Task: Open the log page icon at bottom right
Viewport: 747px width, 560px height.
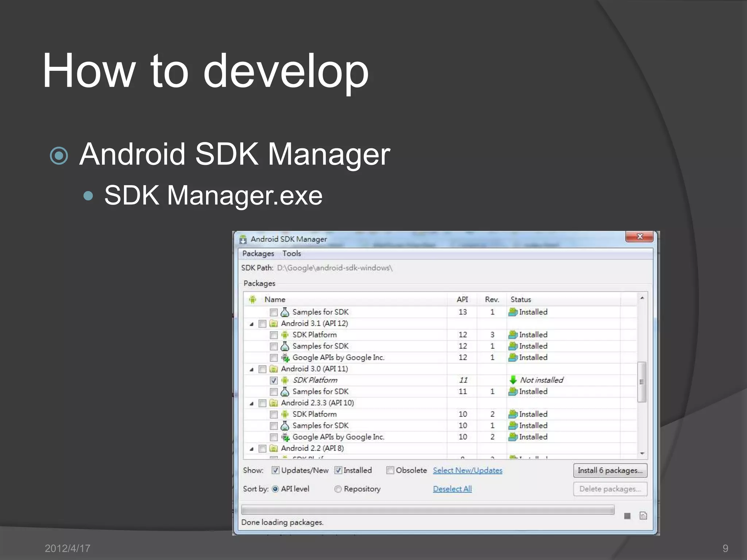Action: pyautogui.click(x=643, y=516)
